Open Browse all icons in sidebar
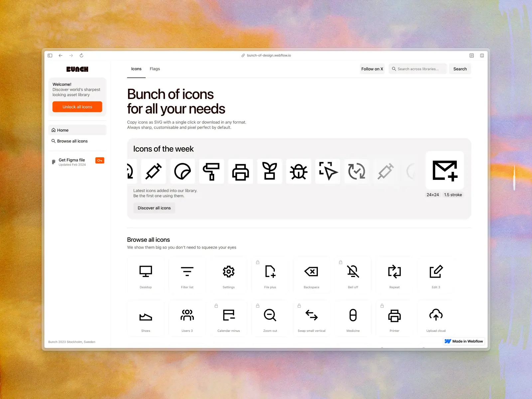This screenshot has height=399, width=532. [77, 141]
